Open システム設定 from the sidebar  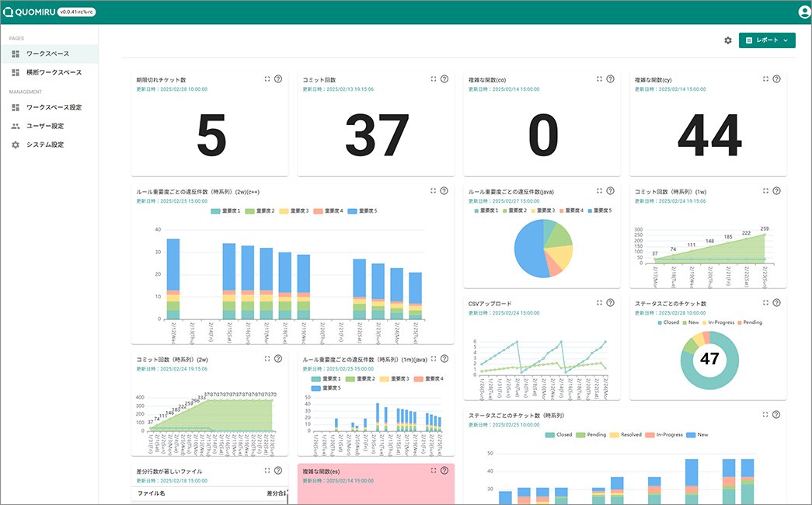pos(45,145)
